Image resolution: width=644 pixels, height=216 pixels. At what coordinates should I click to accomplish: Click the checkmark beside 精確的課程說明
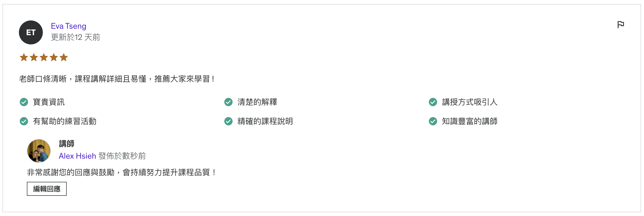click(228, 121)
